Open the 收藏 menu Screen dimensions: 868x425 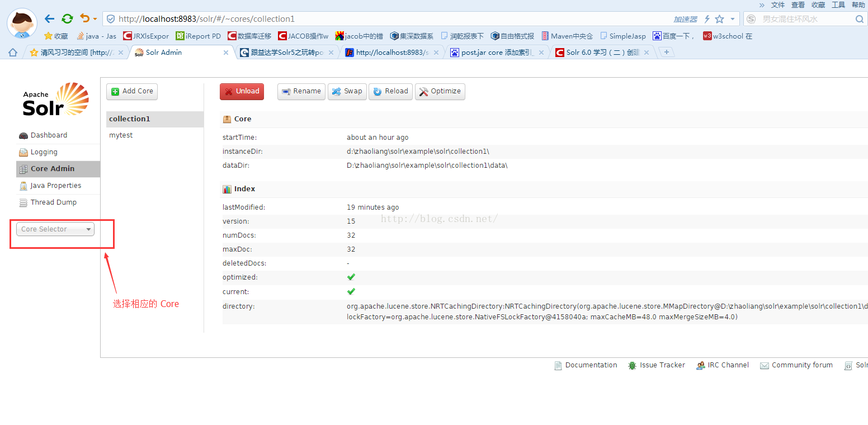click(x=818, y=4)
